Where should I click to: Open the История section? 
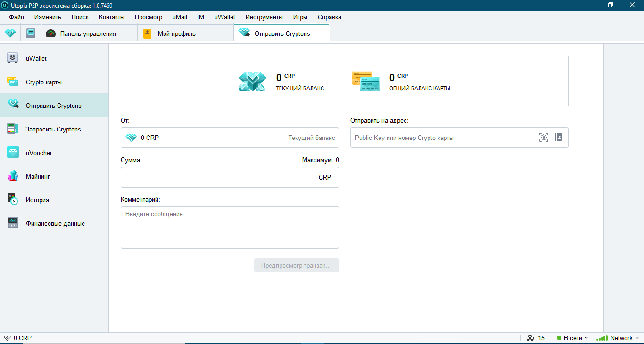coord(54,200)
